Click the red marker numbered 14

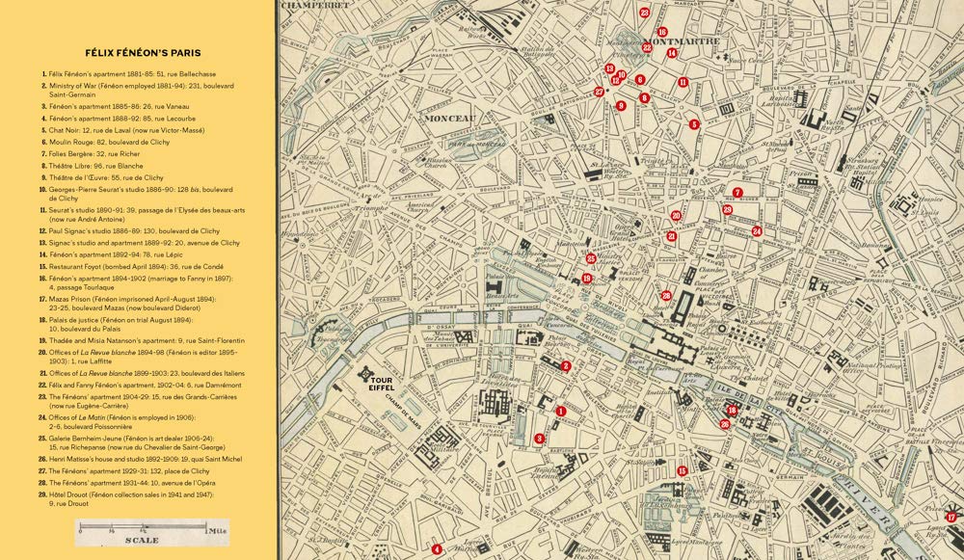672,53
